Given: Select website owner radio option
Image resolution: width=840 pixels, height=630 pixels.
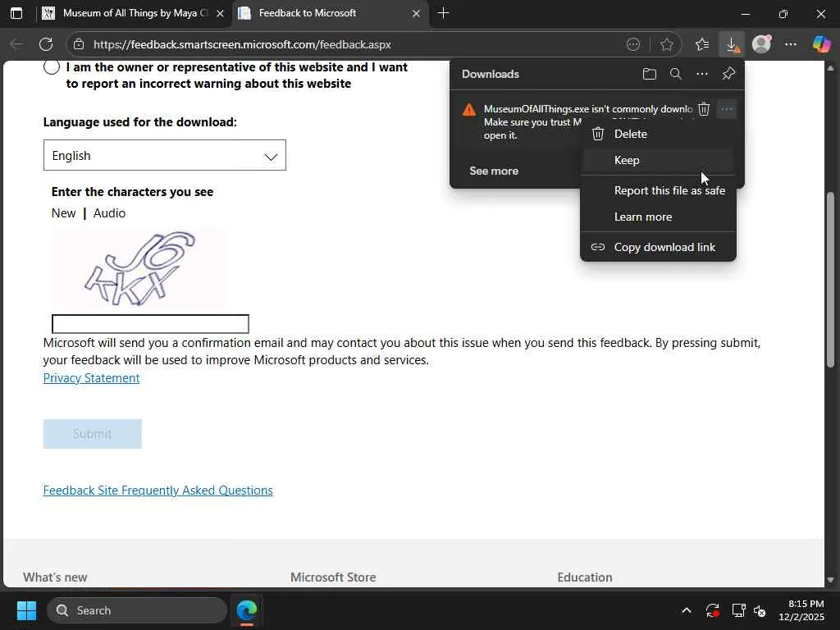Looking at the screenshot, I should [x=52, y=67].
